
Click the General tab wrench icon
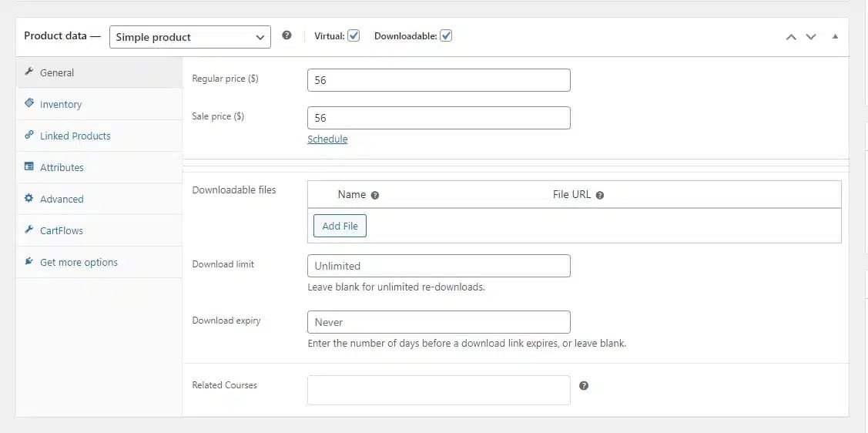tap(29, 72)
